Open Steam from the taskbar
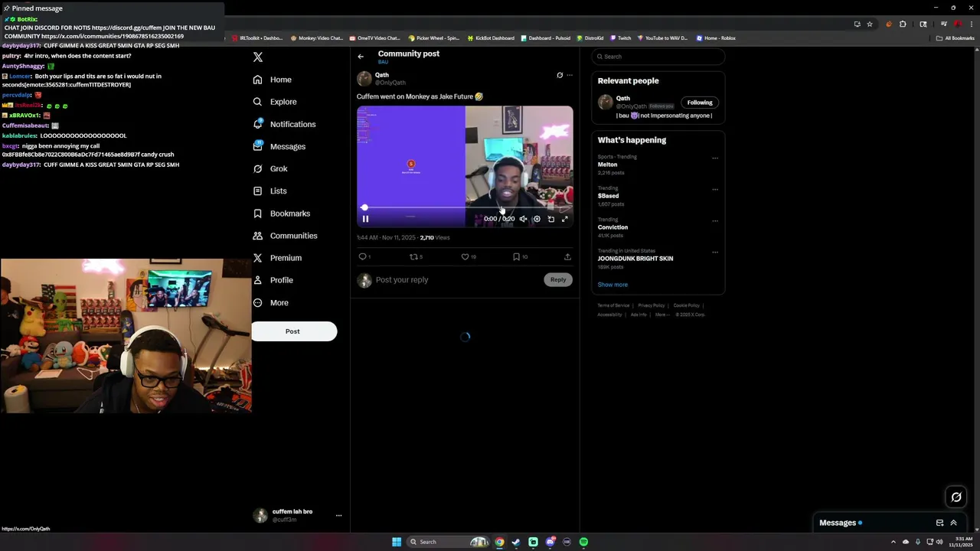Image resolution: width=980 pixels, height=551 pixels. 516,542
